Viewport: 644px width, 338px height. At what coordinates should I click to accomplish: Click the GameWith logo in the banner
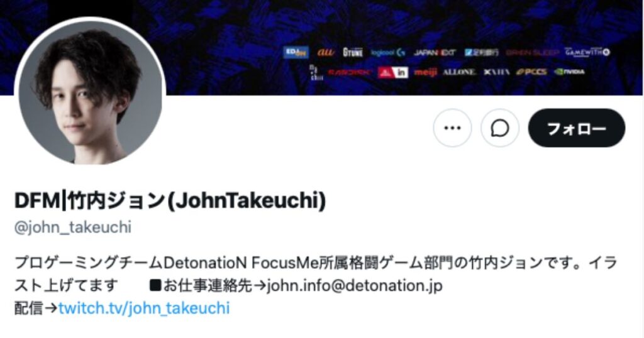coord(587,52)
